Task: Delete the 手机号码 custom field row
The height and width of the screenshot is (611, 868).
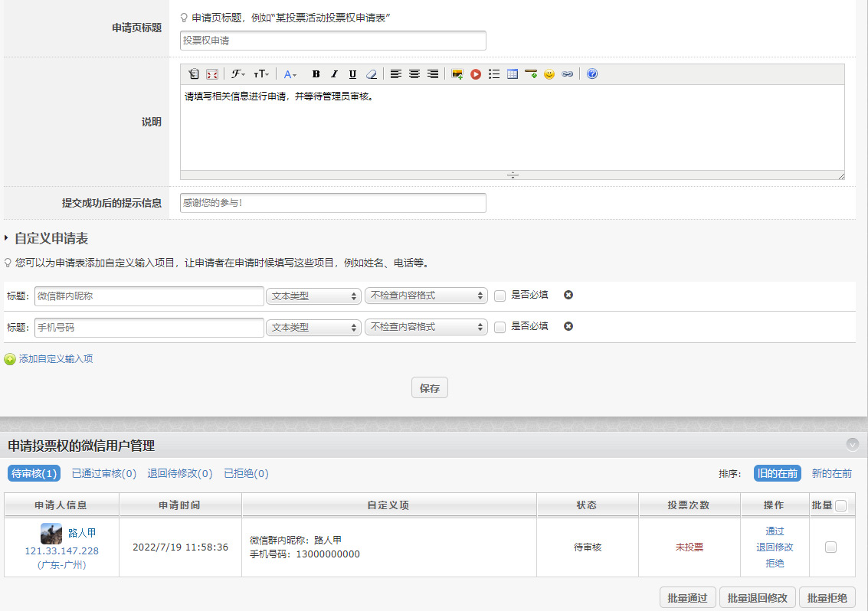Action: (x=568, y=326)
